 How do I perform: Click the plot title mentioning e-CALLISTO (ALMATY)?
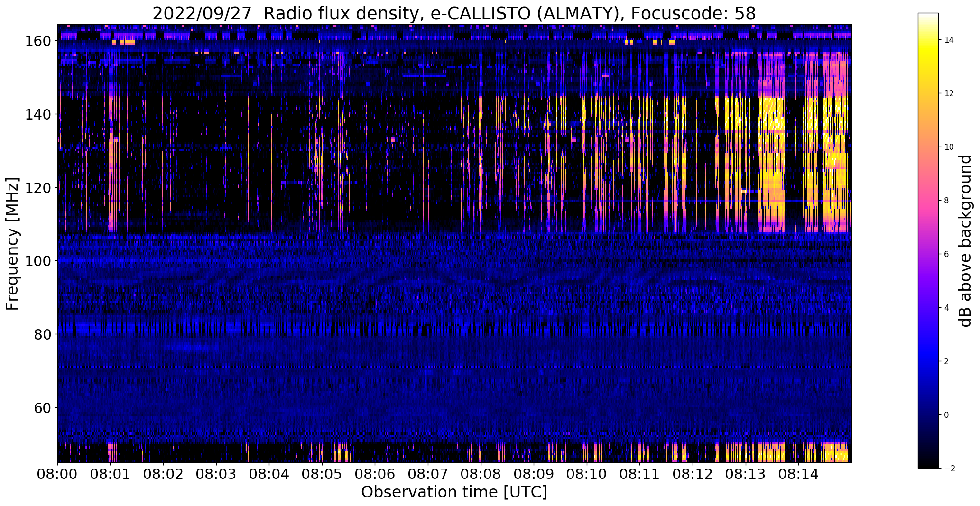pos(454,13)
